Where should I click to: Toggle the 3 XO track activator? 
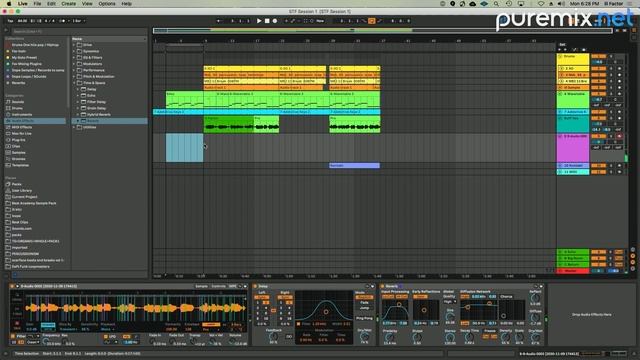point(598,69)
